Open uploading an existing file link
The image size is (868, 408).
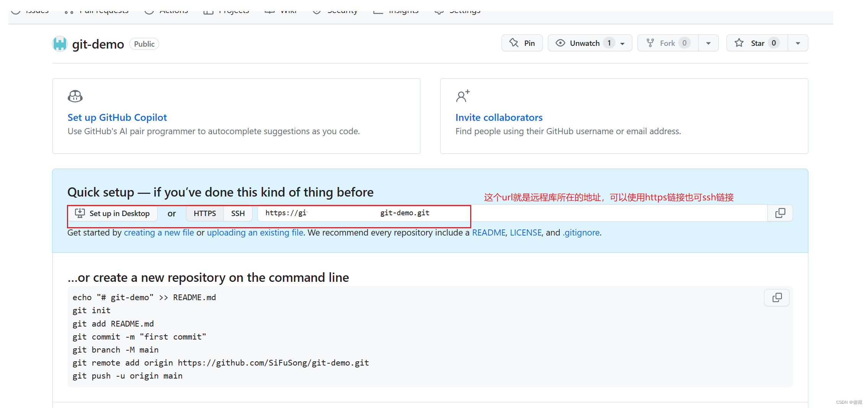click(255, 232)
